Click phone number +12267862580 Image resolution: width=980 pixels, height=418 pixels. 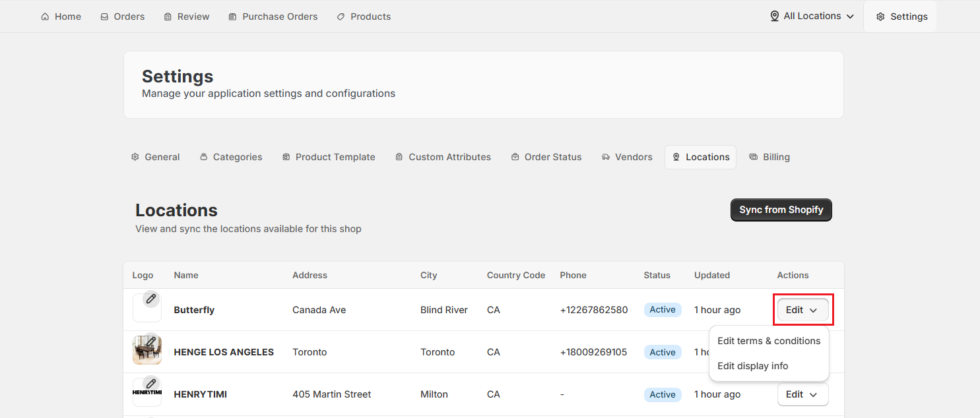tap(594, 310)
